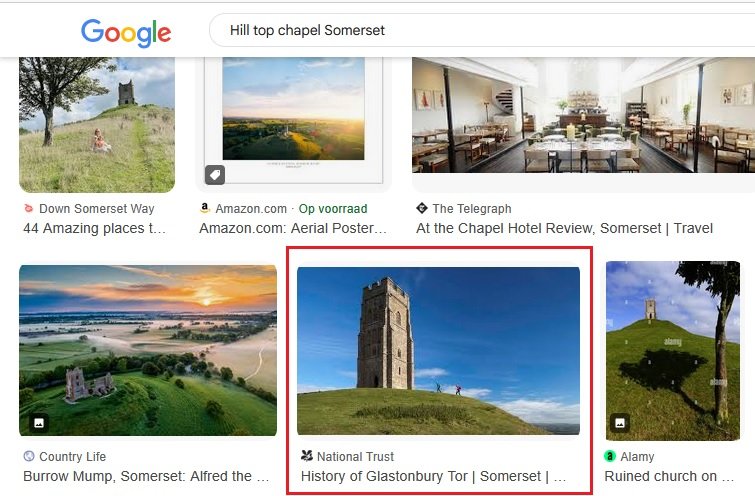This screenshot has height=496, width=755.
Task: Open the Burrow Mump sunset thumbnail
Action: tap(148, 350)
